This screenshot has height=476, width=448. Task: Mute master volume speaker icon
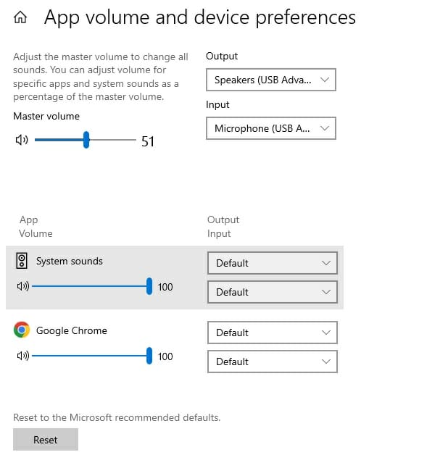[x=22, y=140]
